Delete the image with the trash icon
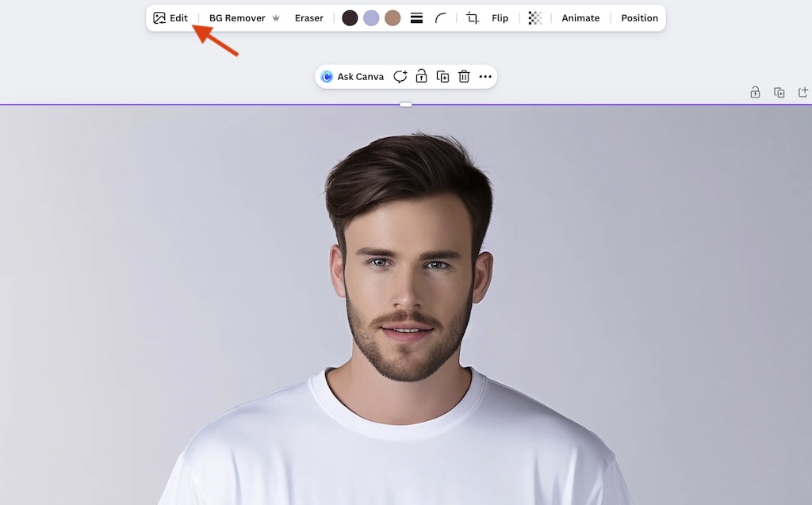Screen dimensions: 812x505 click(x=464, y=76)
